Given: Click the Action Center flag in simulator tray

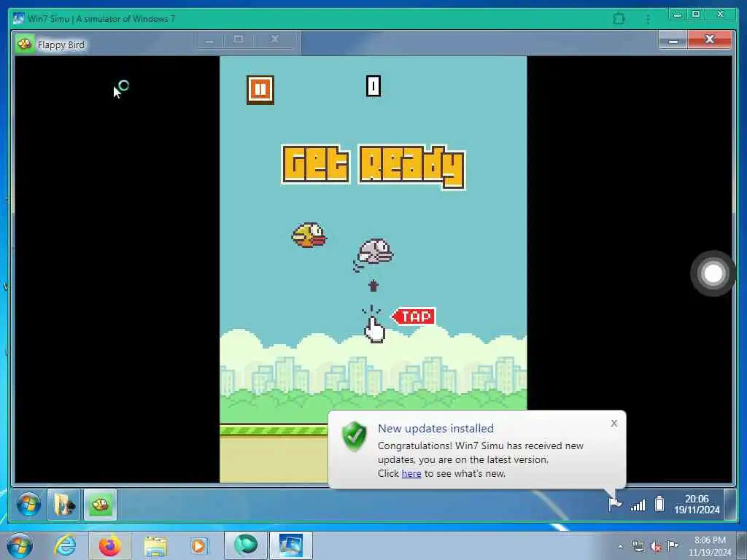Looking at the screenshot, I should pyautogui.click(x=614, y=503).
